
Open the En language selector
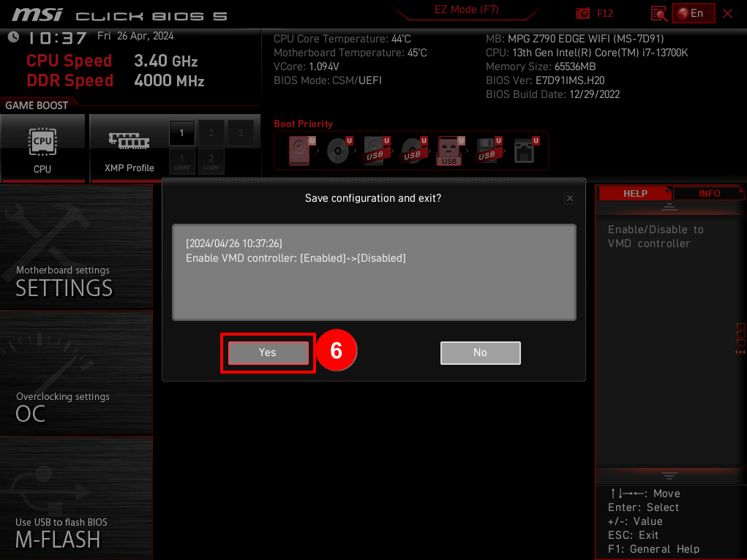[693, 13]
